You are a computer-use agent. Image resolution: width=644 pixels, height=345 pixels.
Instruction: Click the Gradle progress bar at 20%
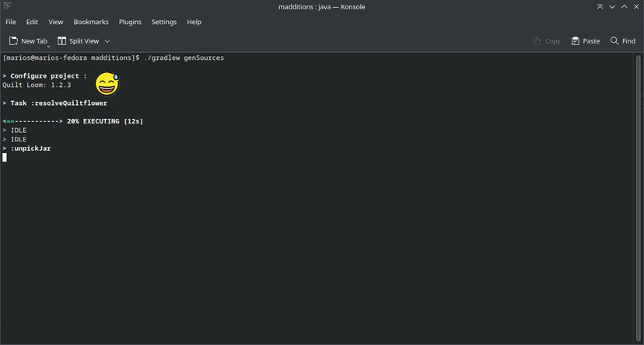pyautogui.click(x=33, y=121)
